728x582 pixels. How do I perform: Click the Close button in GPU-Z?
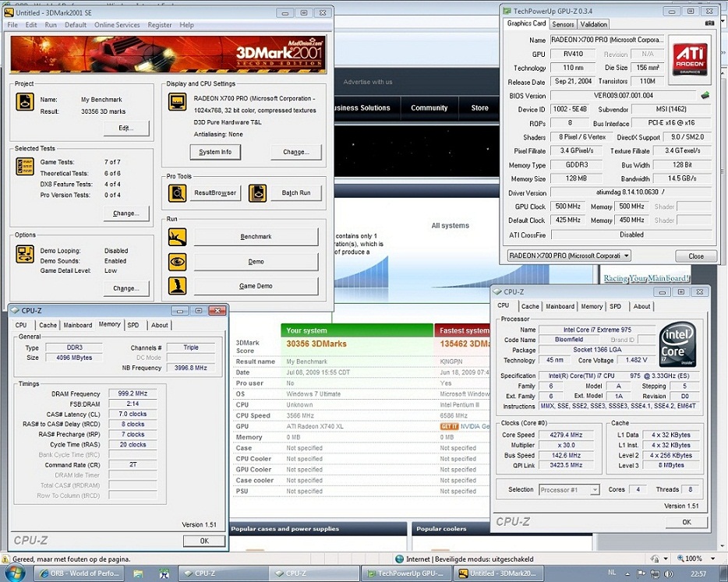pos(696,256)
